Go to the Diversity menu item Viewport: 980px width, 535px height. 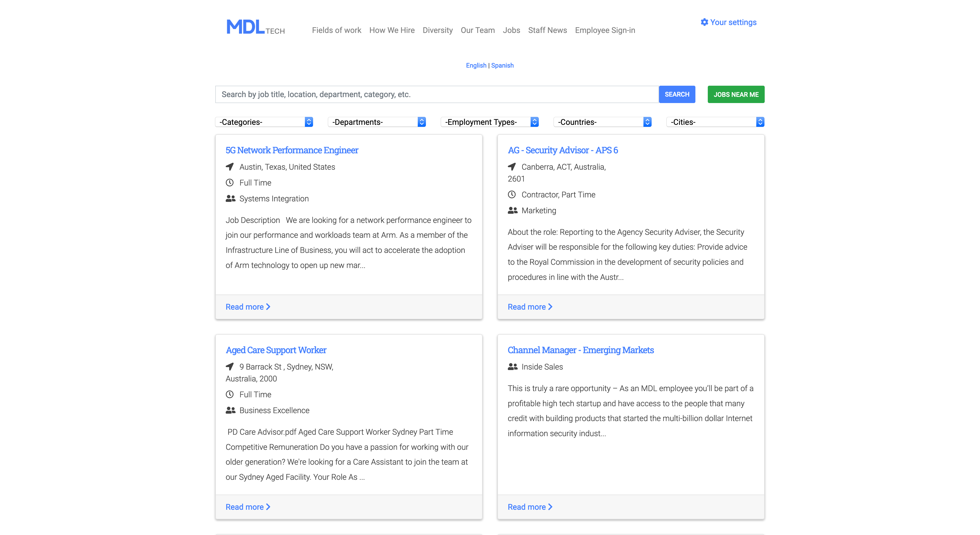tap(438, 30)
